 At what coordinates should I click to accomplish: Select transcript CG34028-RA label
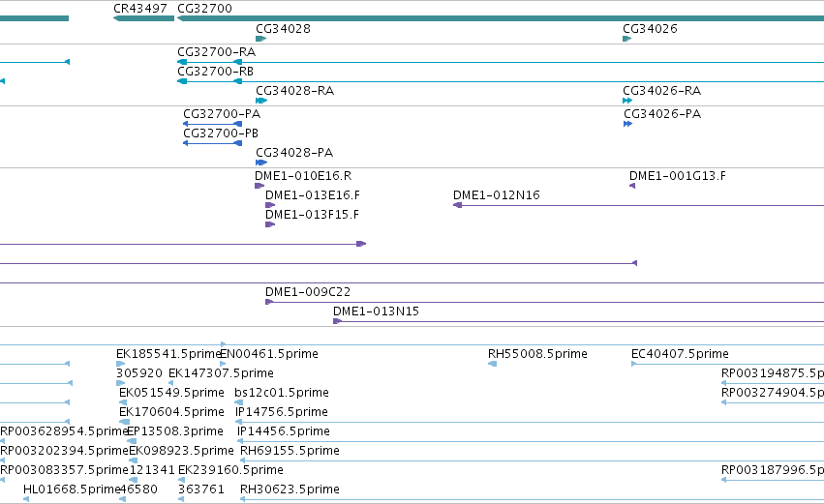[294, 91]
